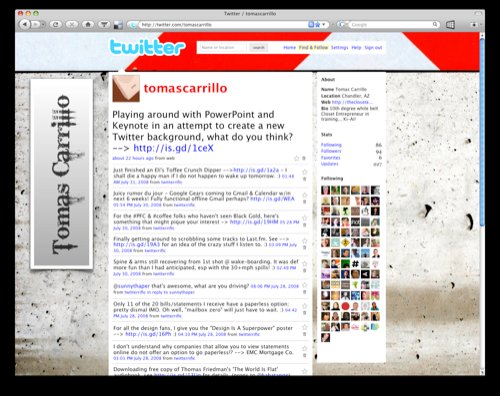Open the Following stats link

[x=331, y=145]
